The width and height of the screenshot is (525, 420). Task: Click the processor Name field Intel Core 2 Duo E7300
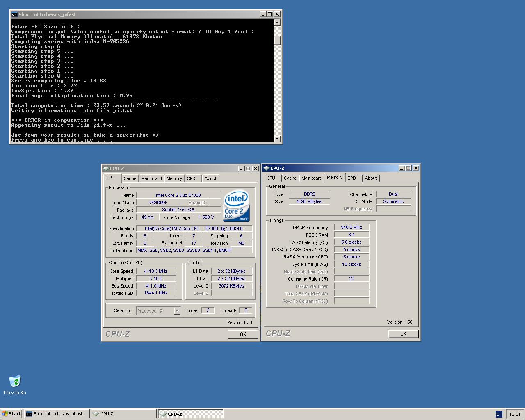tap(178, 195)
